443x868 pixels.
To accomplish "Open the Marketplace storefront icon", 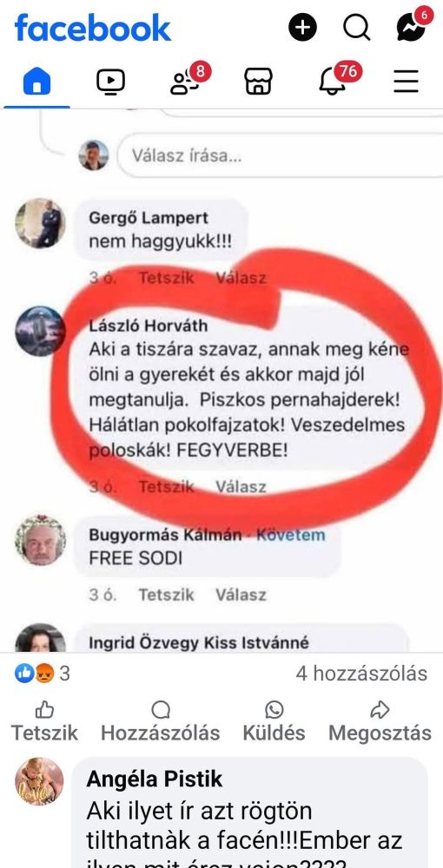I will (258, 82).
